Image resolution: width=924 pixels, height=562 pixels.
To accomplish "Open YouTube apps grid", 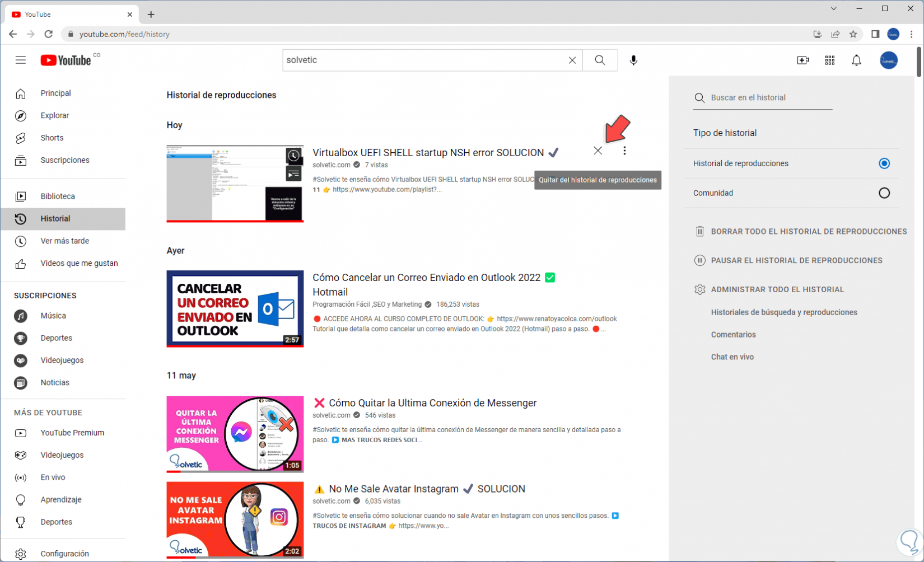I will coord(829,60).
